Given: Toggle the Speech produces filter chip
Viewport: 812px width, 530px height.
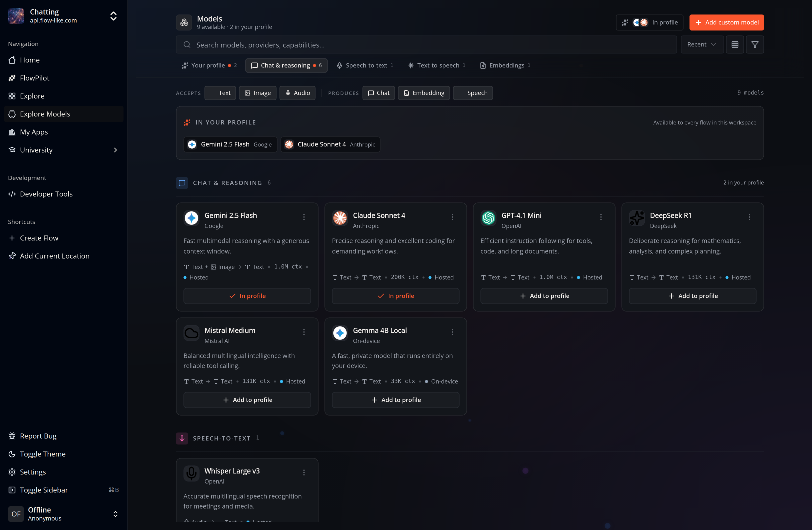Looking at the screenshot, I should pos(472,93).
